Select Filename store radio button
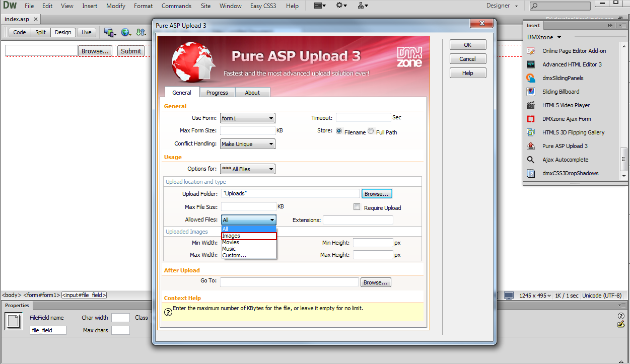This screenshot has height=364, width=630. [x=339, y=131]
